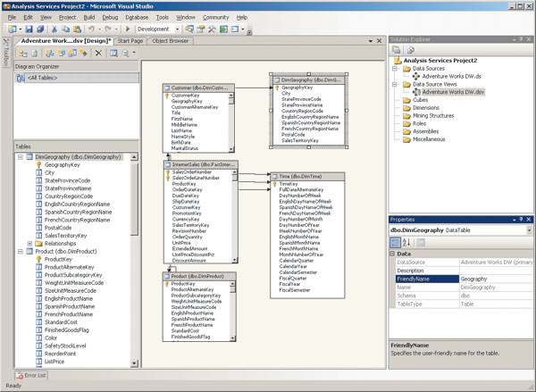536x392 pixels.
Task: Click scroll down arrow of Customer table
Action: point(231,149)
